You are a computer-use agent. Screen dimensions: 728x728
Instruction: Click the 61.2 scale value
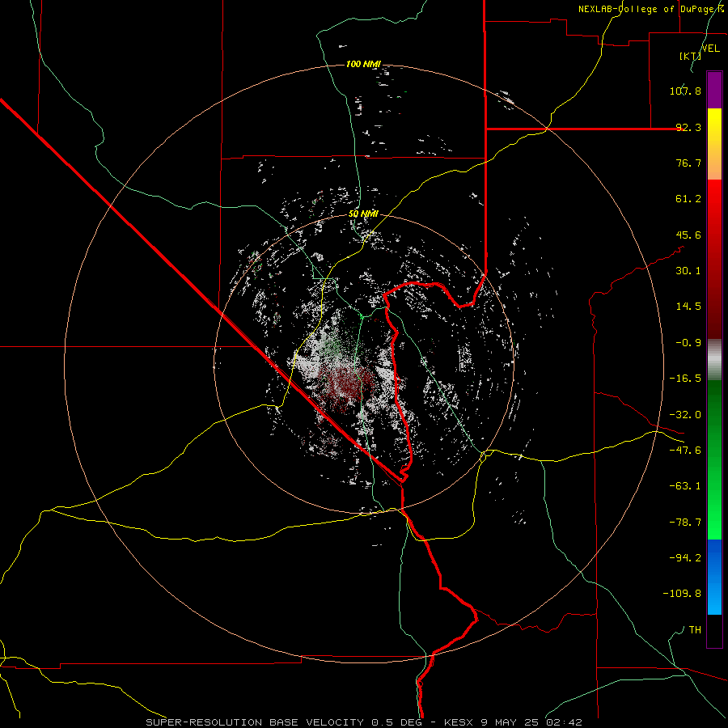688,199
